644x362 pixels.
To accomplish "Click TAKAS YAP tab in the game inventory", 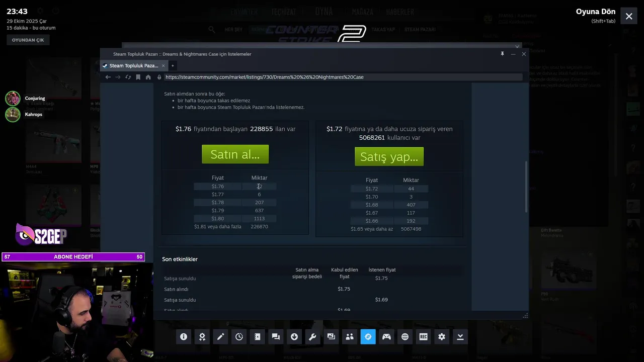I will pyautogui.click(x=383, y=30).
